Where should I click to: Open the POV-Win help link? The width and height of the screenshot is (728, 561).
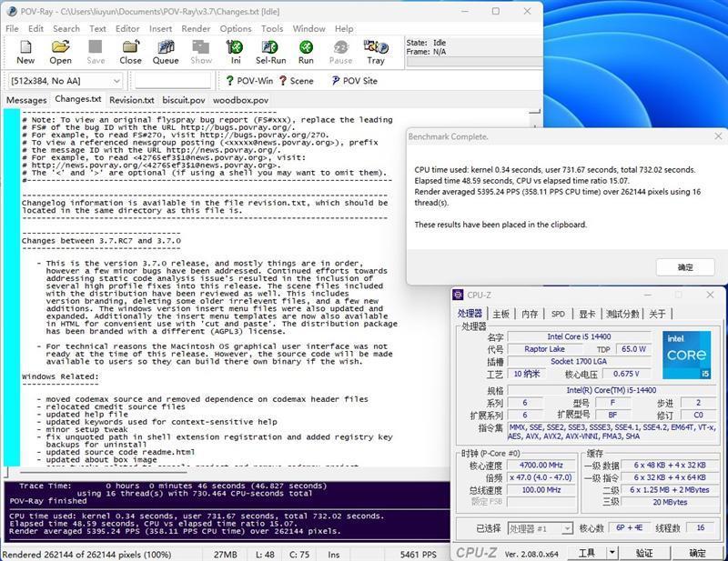coord(248,81)
